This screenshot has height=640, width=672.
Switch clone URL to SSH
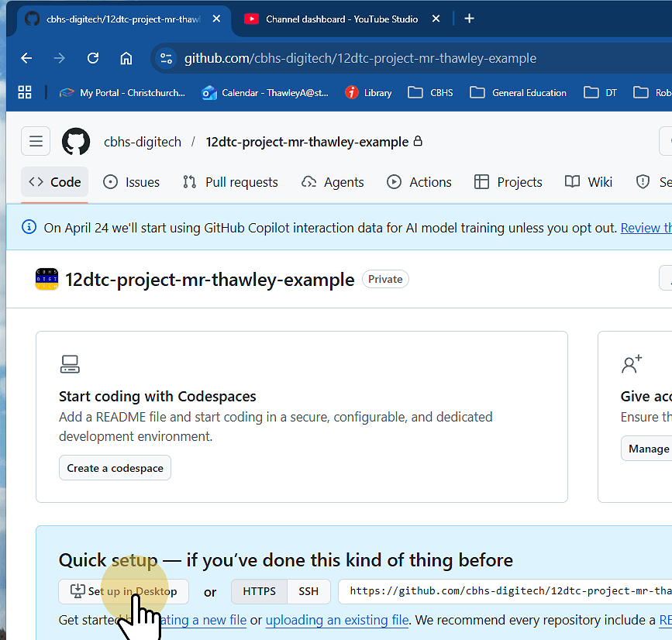coord(308,590)
